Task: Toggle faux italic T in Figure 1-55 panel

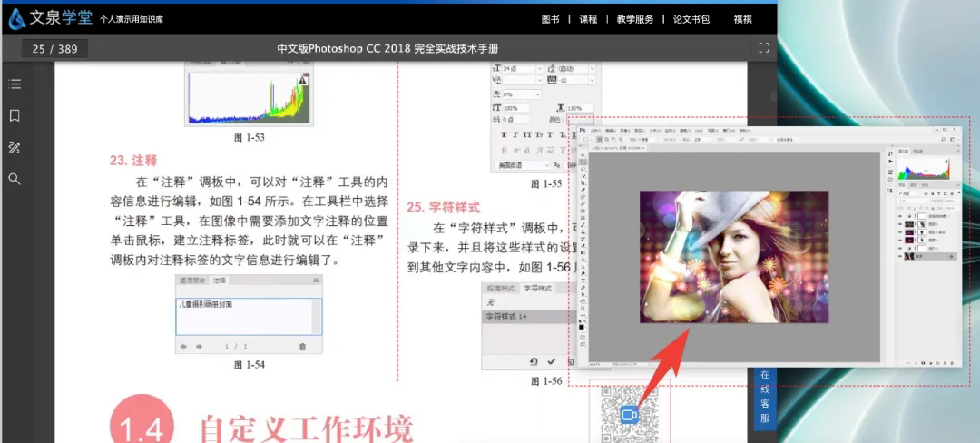Action: click(515, 134)
